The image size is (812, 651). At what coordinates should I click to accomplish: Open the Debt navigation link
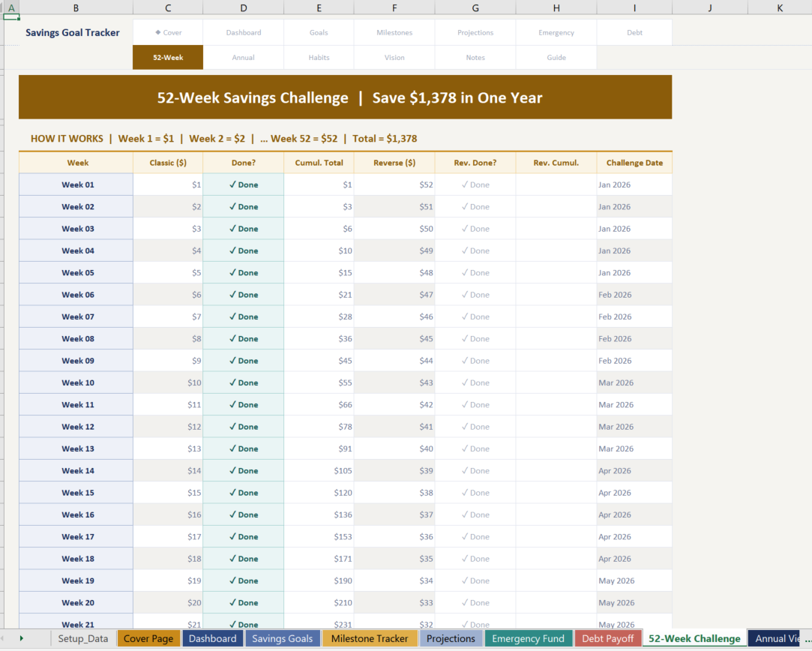tap(634, 32)
